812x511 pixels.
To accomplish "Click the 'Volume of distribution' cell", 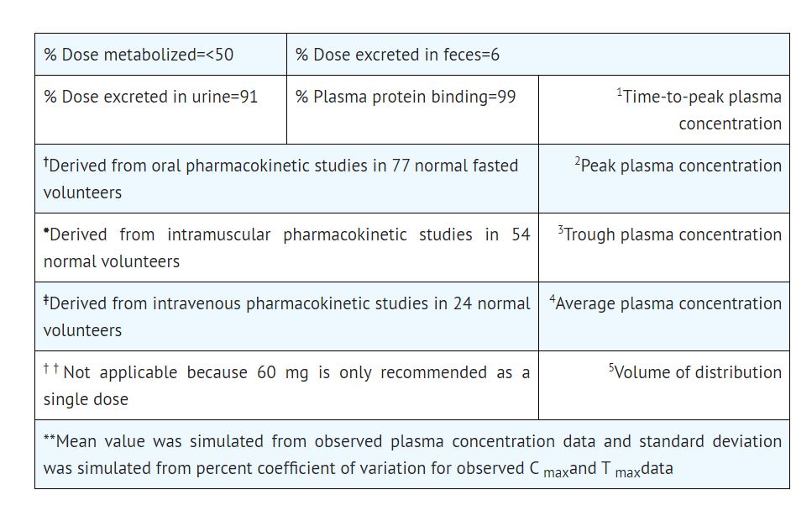I will [698, 372].
